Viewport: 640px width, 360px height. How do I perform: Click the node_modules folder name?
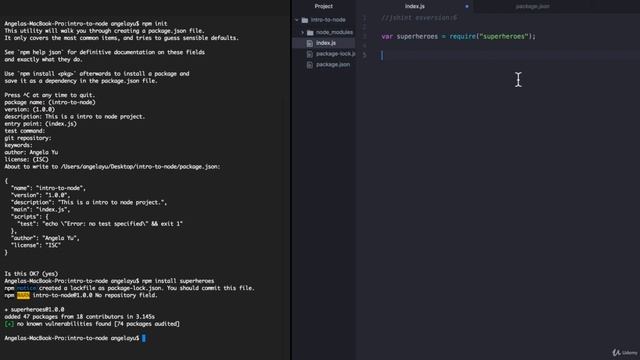click(334, 32)
